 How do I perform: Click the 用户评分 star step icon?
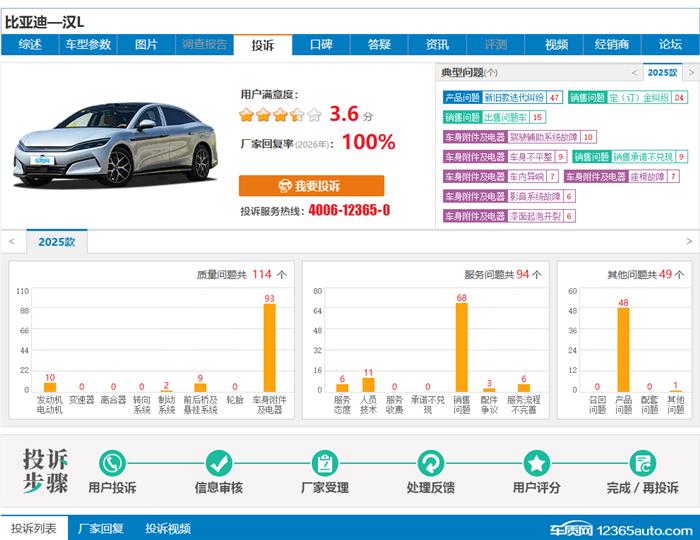point(537,463)
